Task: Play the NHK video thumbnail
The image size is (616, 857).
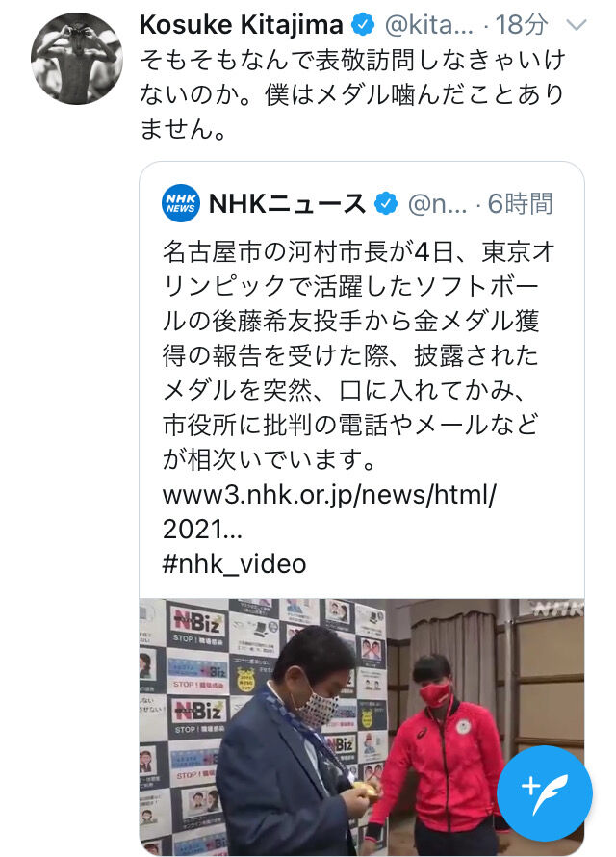Action: (362, 727)
